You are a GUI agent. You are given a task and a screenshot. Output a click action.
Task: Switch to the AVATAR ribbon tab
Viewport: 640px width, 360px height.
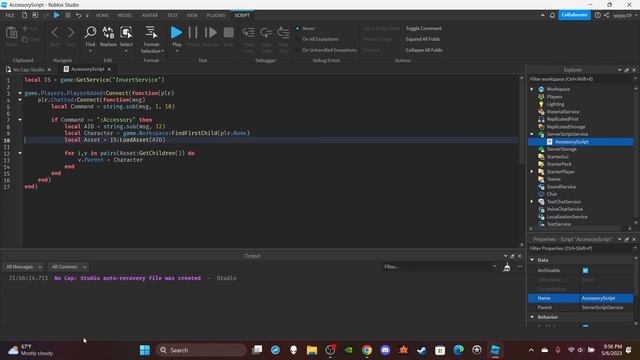point(150,15)
